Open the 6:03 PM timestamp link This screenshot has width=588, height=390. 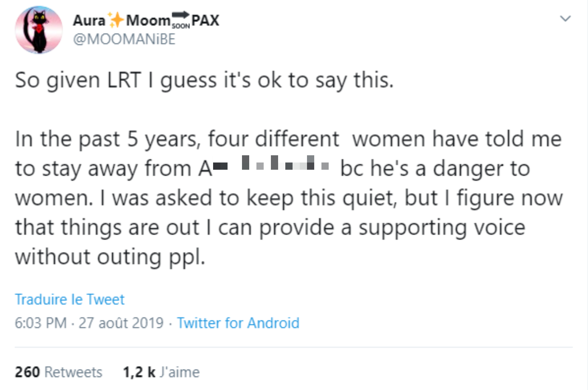41,323
